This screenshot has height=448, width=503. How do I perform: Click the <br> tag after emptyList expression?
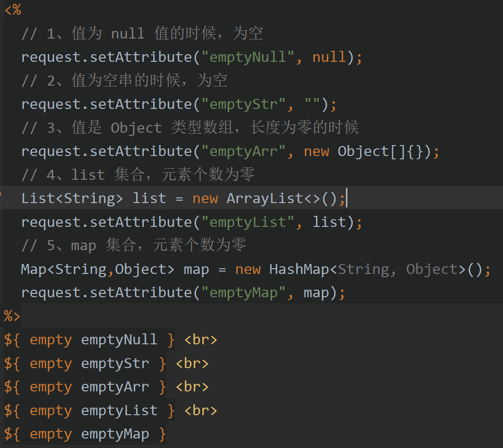pyautogui.click(x=201, y=411)
